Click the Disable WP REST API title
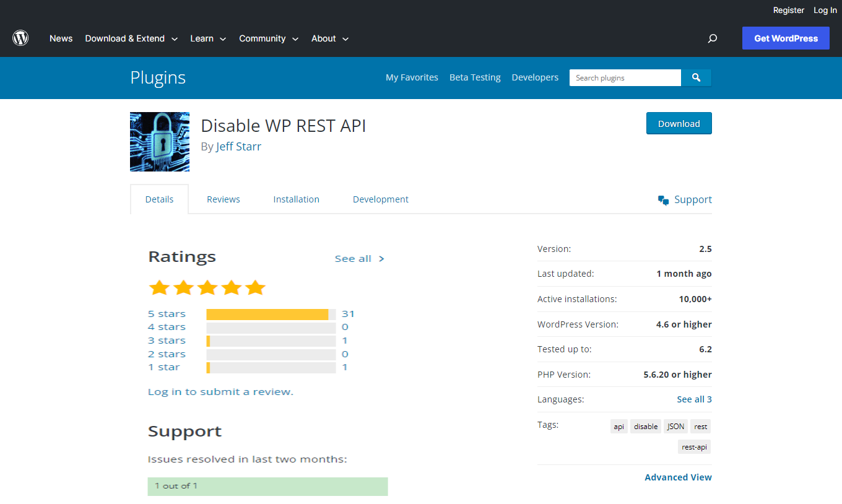This screenshot has height=504, width=842. [284, 126]
